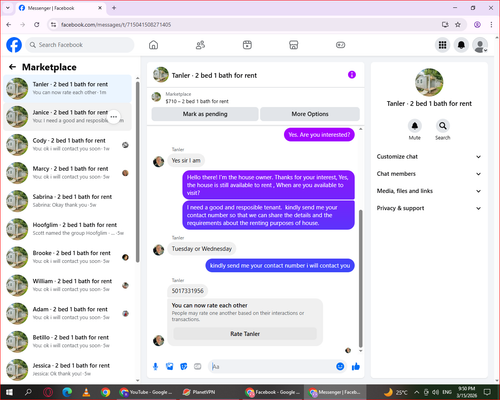Show hidden system tray icons
500x400 pixels.
click(x=417, y=392)
